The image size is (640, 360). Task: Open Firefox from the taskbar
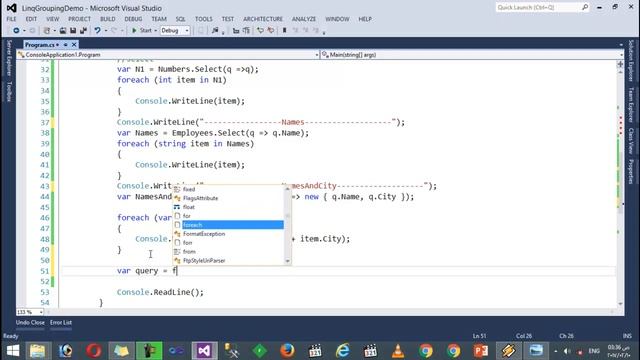click(287, 351)
